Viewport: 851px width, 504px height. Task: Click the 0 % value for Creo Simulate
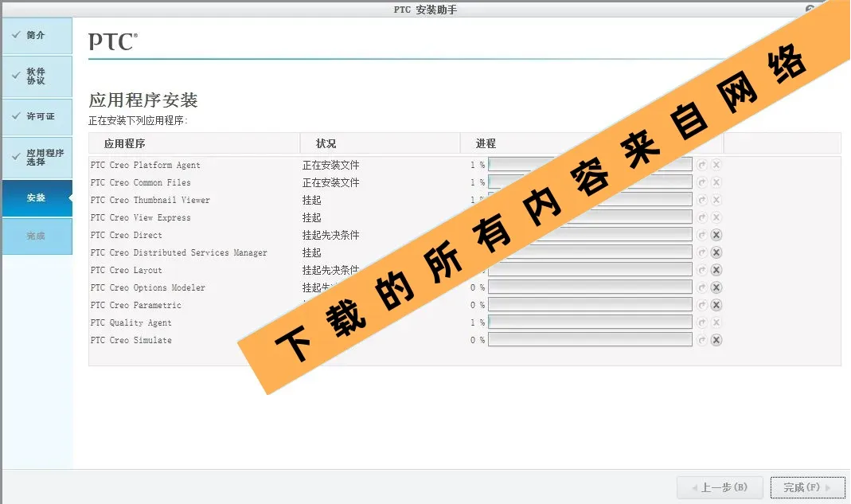click(x=478, y=340)
